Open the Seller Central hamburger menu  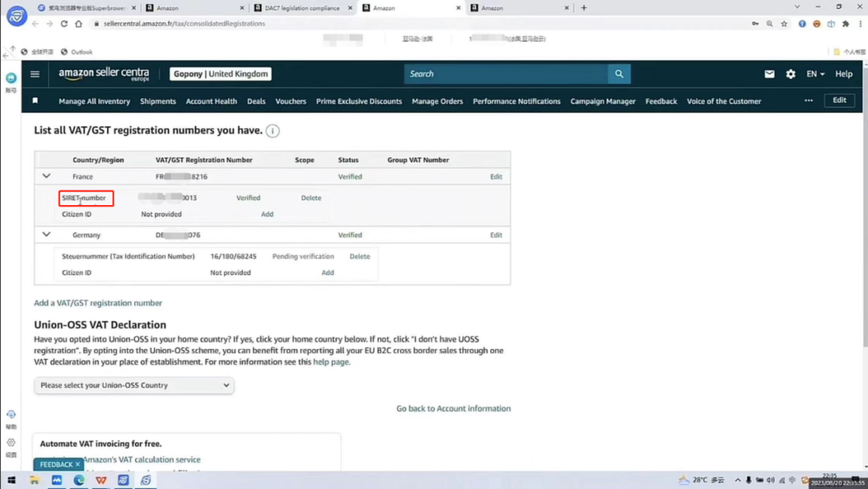point(35,74)
